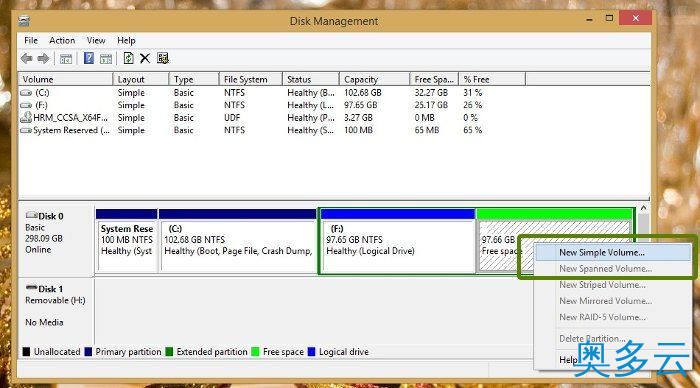This screenshot has height=388, width=700.
Task: Click the Disk 1 Removable (H:) label
Action: 55,295
